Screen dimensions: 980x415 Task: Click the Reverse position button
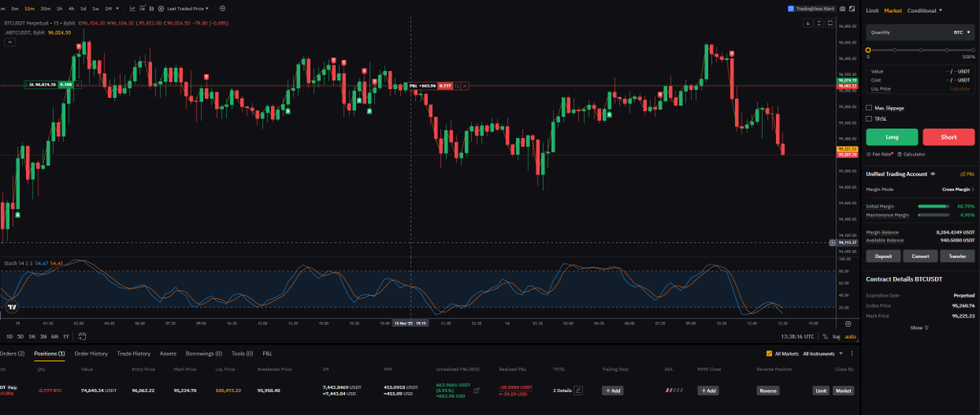coord(768,390)
